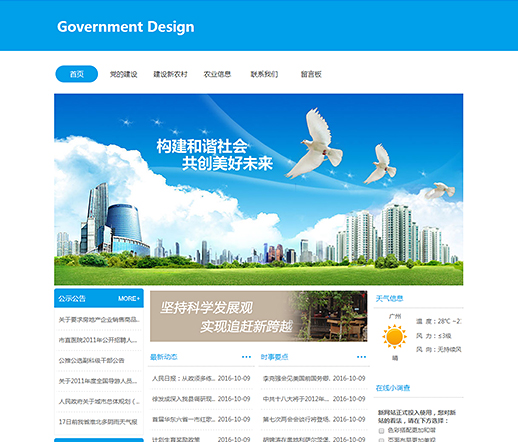Click the main doves city hero banner
The height and width of the screenshot is (442, 518).
point(259,189)
